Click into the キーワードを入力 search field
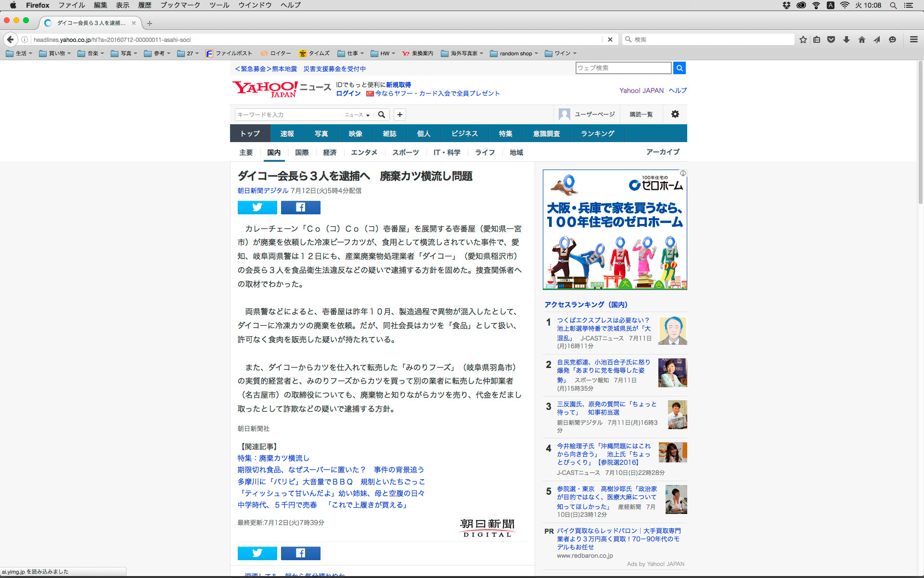Image resolution: width=924 pixels, height=578 pixels. coord(289,115)
